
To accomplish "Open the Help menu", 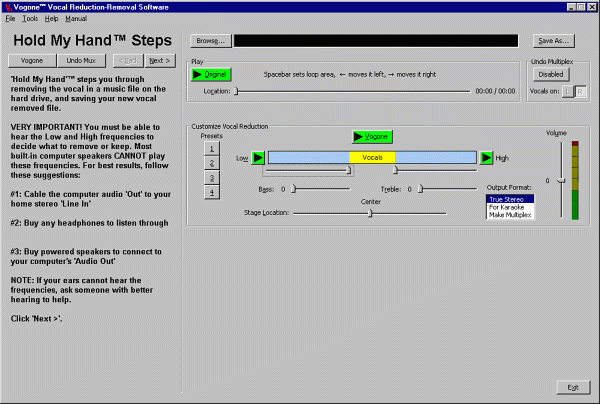I will coord(51,18).
